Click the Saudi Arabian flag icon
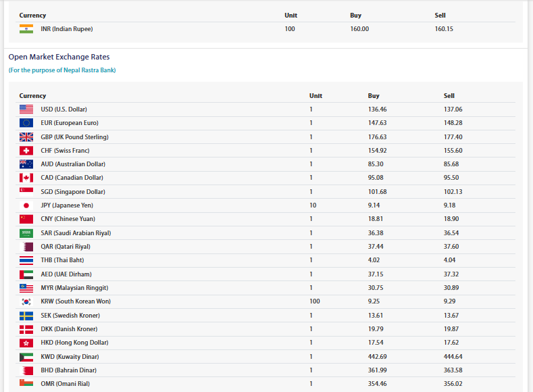This screenshot has height=392, width=533. coord(26,233)
